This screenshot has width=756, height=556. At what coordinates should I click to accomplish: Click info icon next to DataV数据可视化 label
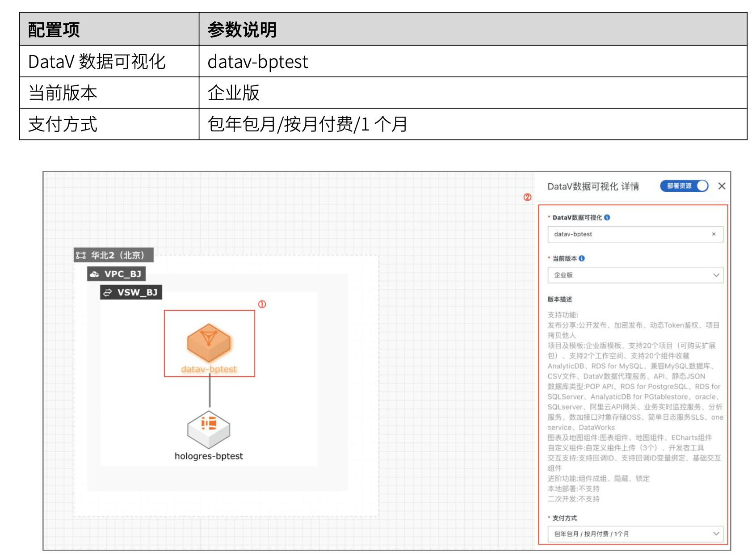607,218
